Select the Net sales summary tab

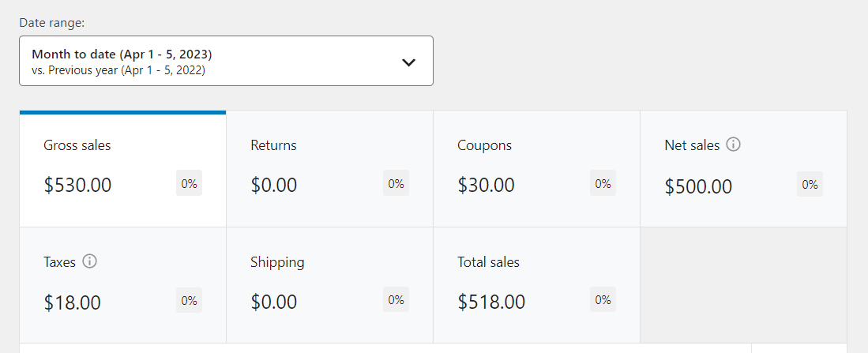pos(743,169)
